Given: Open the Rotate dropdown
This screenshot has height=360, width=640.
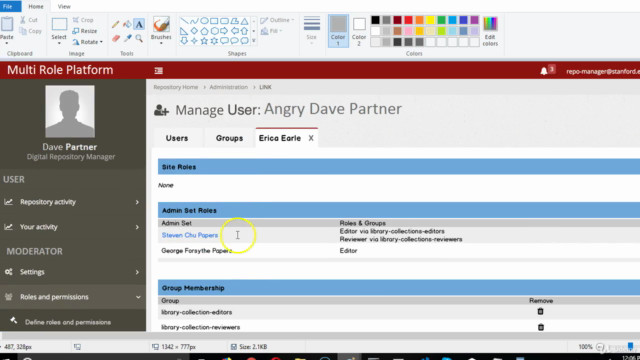Looking at the screenshot, I should (88, 42).
